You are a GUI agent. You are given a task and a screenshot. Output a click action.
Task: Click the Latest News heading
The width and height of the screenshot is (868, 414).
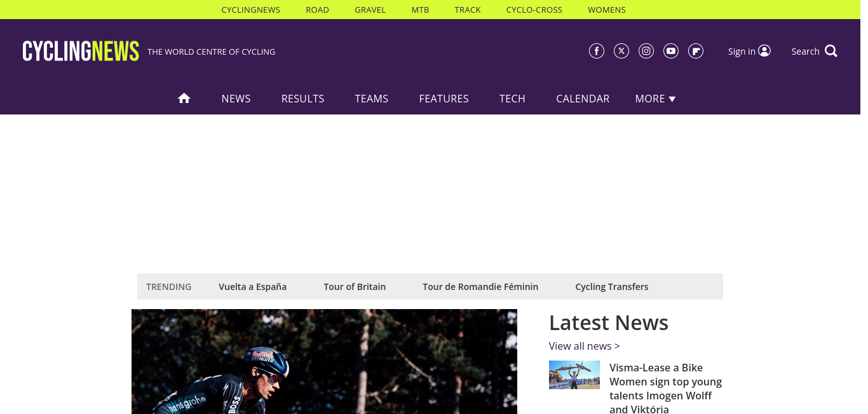(609, 323)
